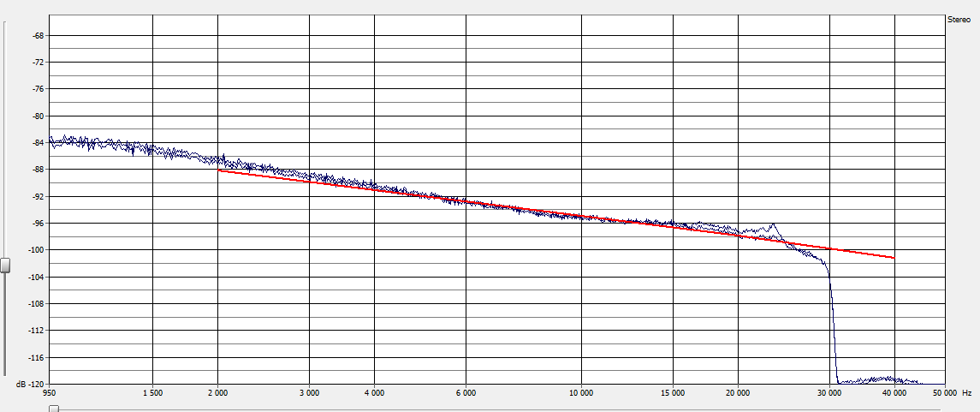Click the -96 dB axis label

point(39,224)
